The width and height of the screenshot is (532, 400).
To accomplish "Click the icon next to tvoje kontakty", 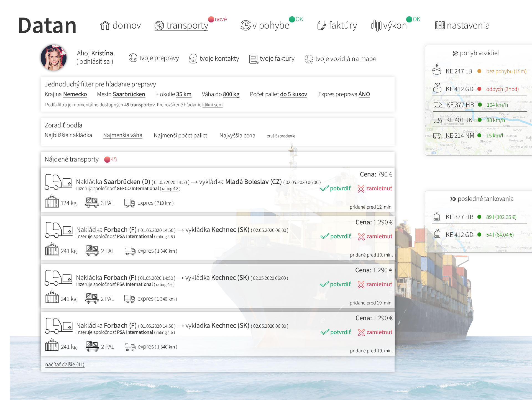I will pos(193,59).
